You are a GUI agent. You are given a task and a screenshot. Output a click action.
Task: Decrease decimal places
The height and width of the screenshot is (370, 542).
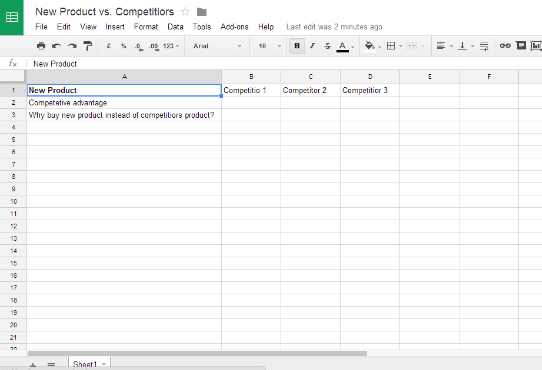[x=139, y=46]
